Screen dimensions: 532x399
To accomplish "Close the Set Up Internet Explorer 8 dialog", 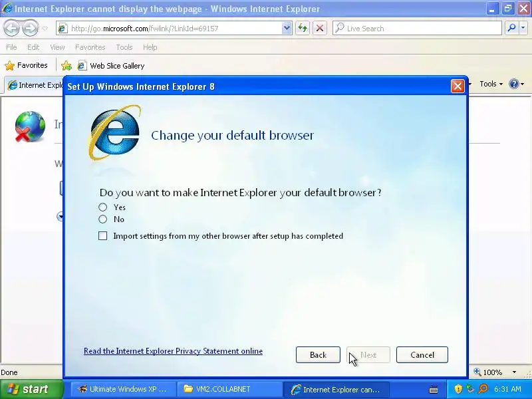I will tap(458, 86).
